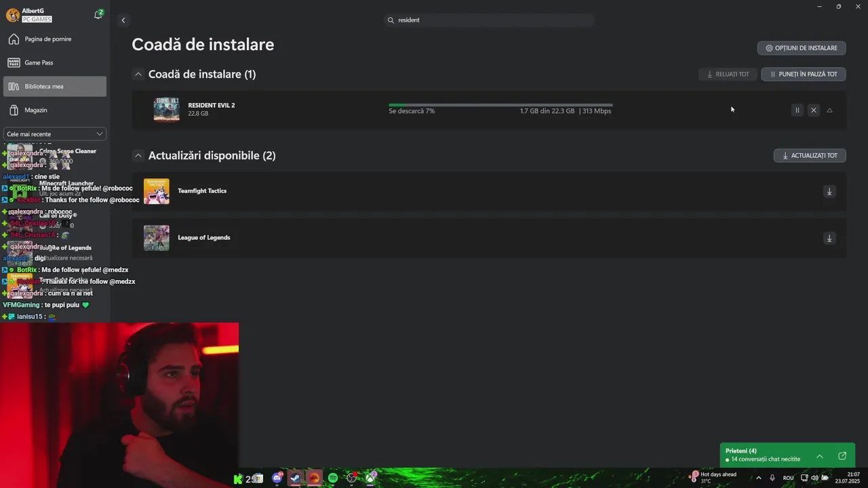868x488 pixels.
Task: Click the microphone tray icon
Action: [x=772, y=479]
